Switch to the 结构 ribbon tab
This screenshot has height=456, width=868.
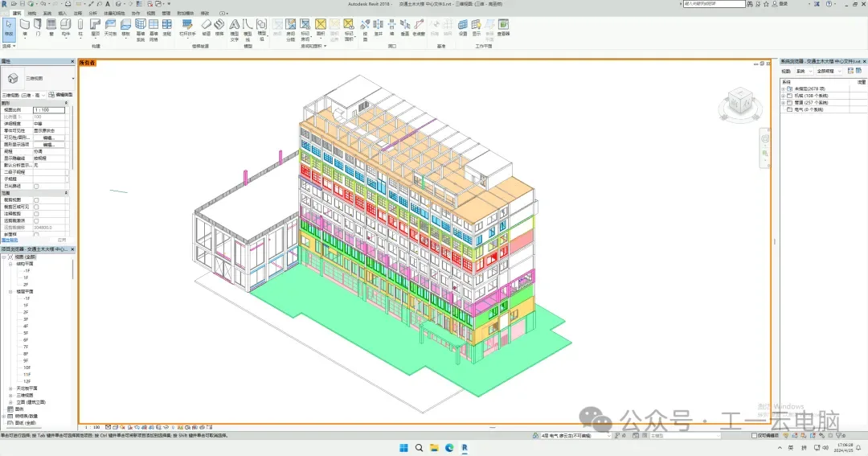[31, 14]
